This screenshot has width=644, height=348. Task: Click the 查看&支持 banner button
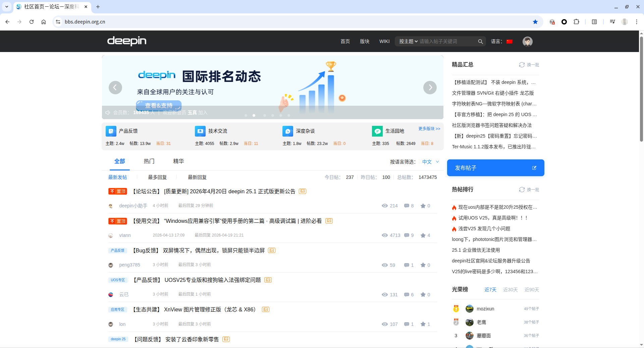pos(159,105)
